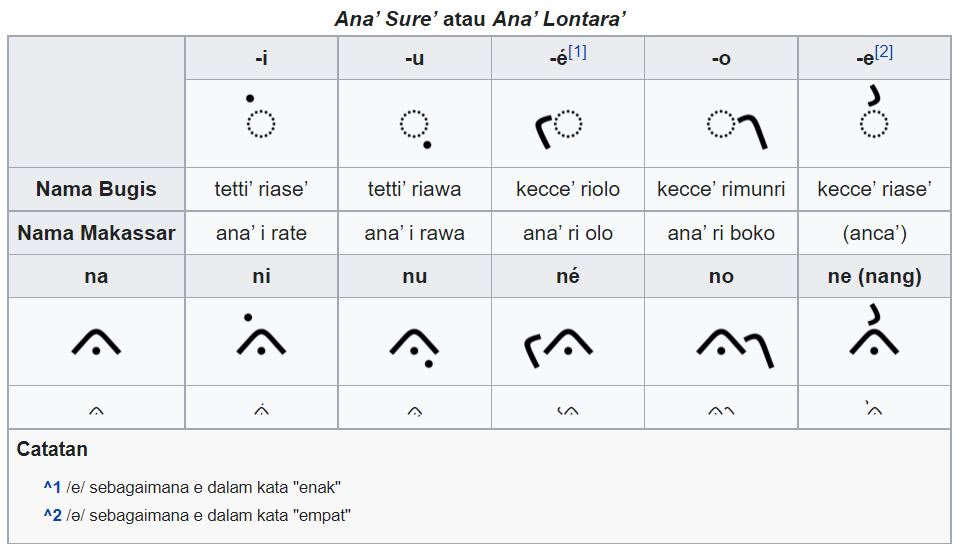
Task: Click the tetti' riawa dot-below diacritic glyph
Action: [416, 129]
